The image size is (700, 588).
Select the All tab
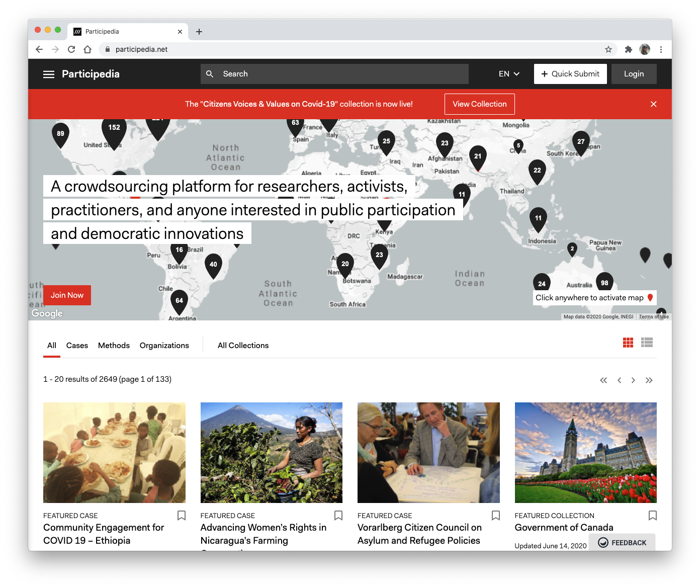tap(52, 346)
